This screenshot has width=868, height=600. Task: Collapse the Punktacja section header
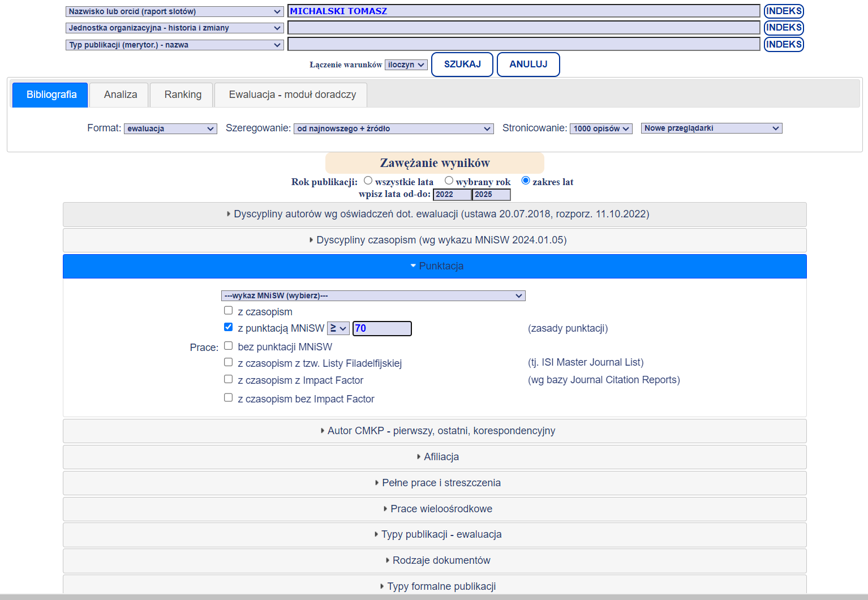435,266
